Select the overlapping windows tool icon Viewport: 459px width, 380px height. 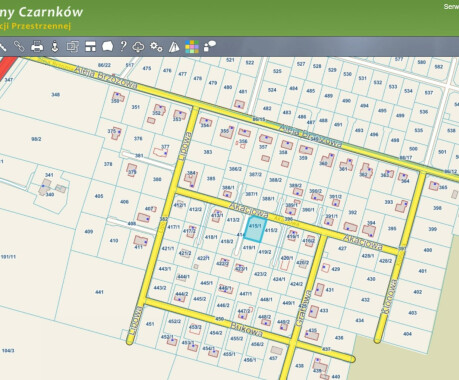[x=72, y=47]
